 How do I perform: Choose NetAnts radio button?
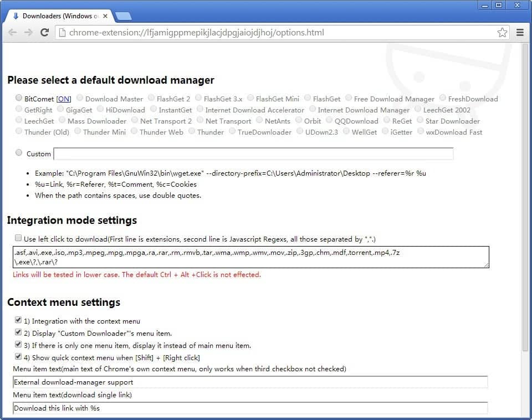point(259,120)
